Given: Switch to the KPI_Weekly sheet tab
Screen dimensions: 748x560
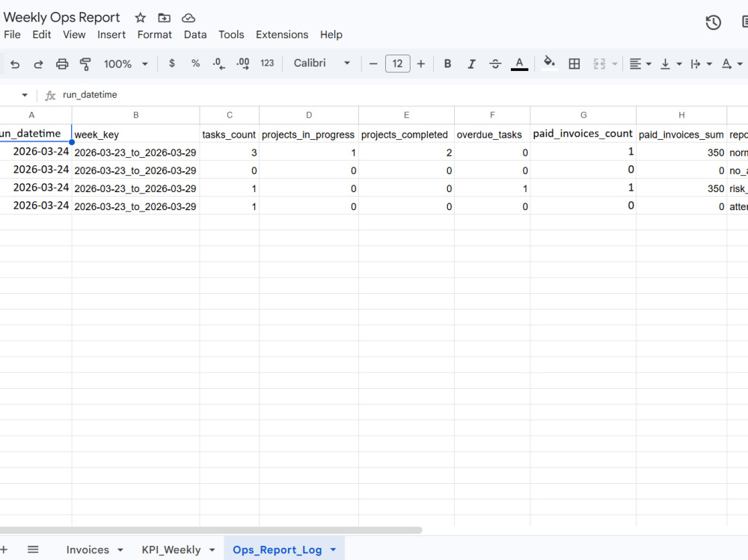Looking at the screenshot, I should coord(171,550).
